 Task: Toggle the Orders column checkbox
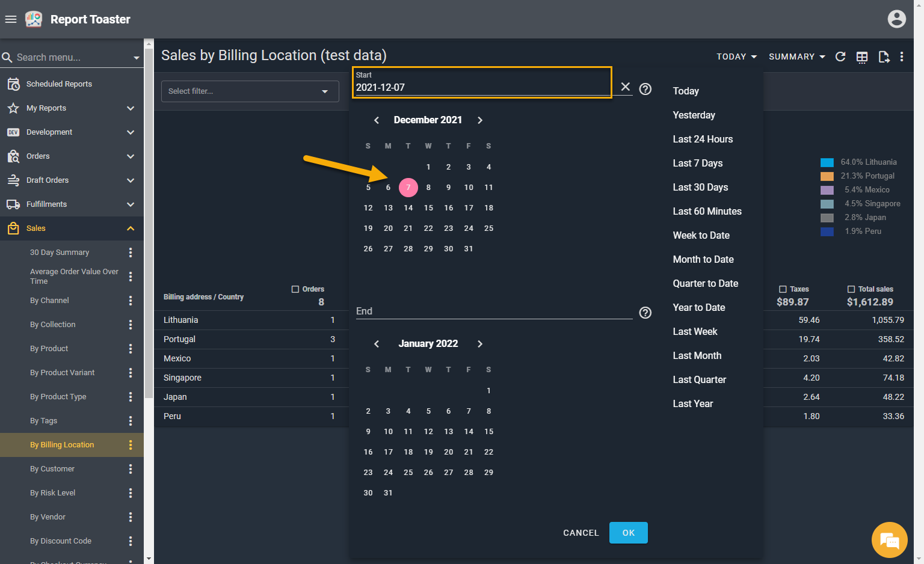pyautogui.click(x=295, y=289)
